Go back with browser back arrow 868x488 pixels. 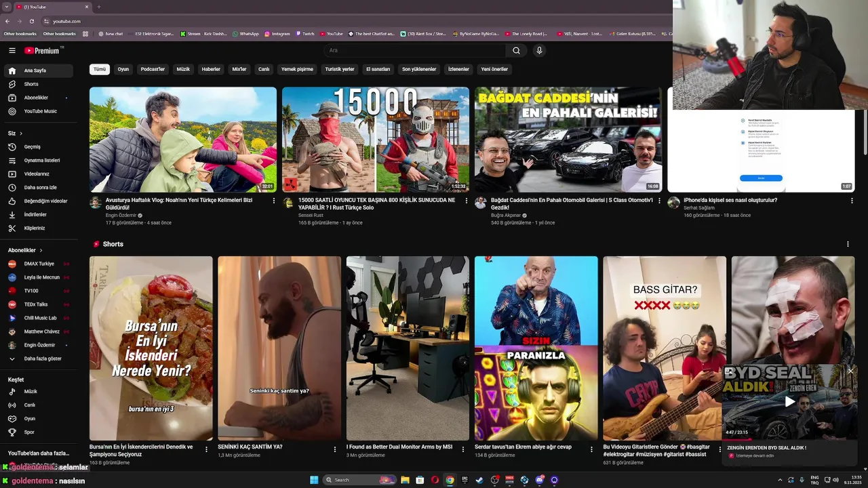[7, 21]
